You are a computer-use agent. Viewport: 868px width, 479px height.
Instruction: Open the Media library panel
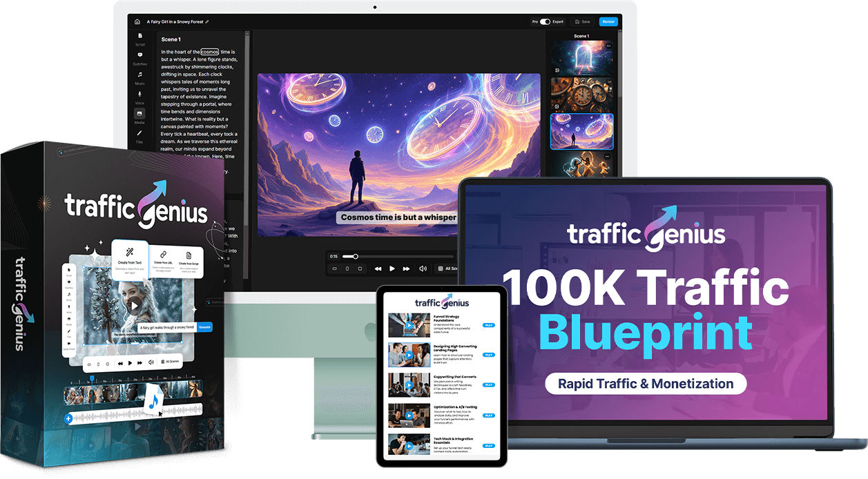pos(139,113)
